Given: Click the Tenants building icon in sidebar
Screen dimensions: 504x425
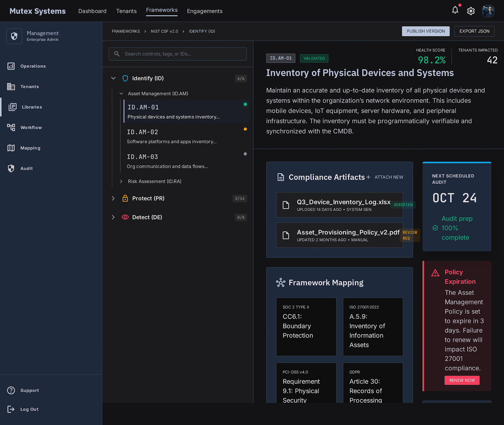Looking at the screenshot, I should (11, 87).
